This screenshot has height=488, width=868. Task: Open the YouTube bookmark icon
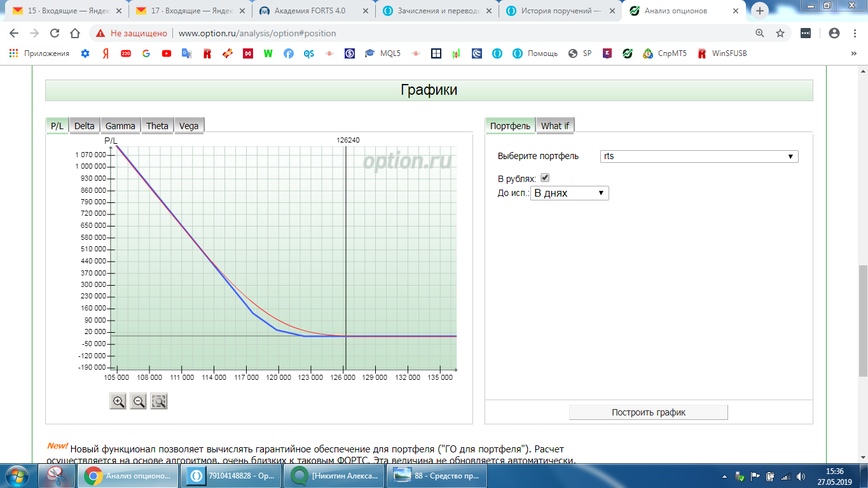coord(167,53)
